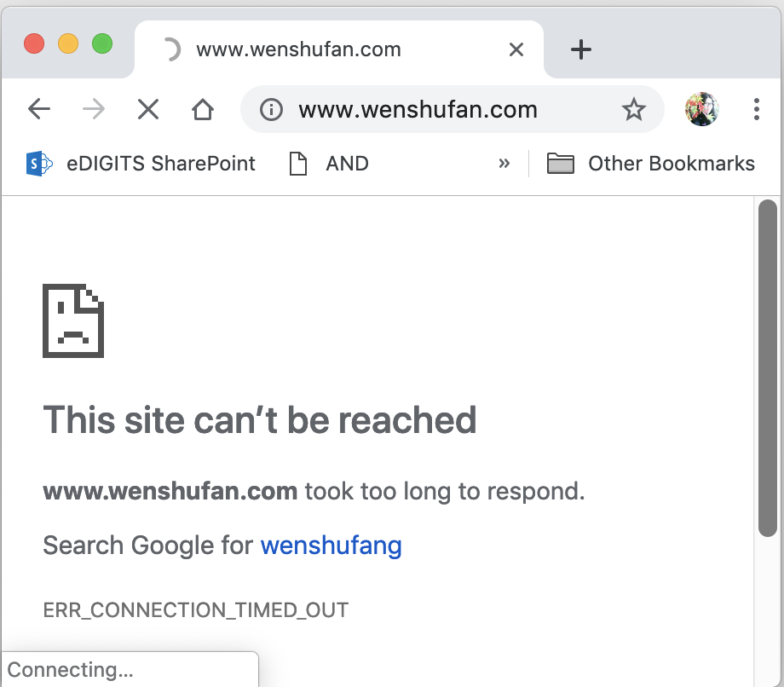Bookmark this page with the star
The width and height of the screenshot is (784, 687).
633,109
